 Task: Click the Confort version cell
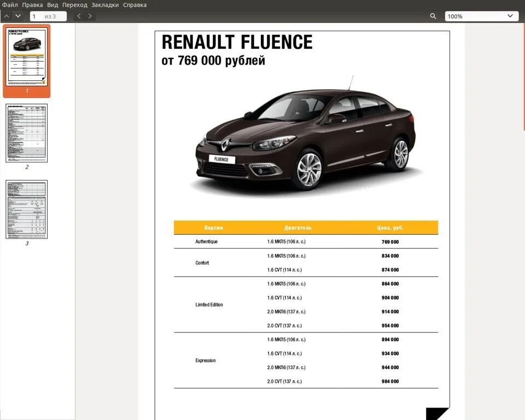pyautogui.click(x=202, y=263)
